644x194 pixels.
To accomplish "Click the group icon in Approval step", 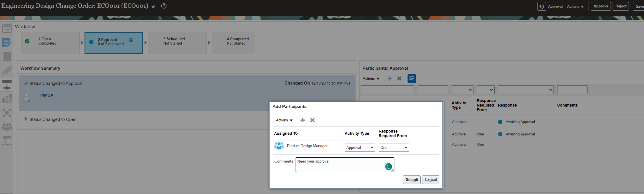I will coord(131,40).
